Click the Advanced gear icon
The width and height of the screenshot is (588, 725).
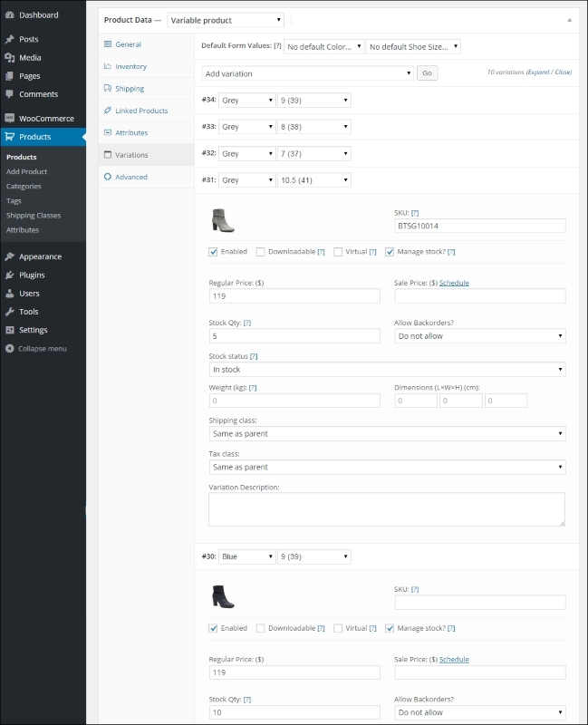click(108, 177)
